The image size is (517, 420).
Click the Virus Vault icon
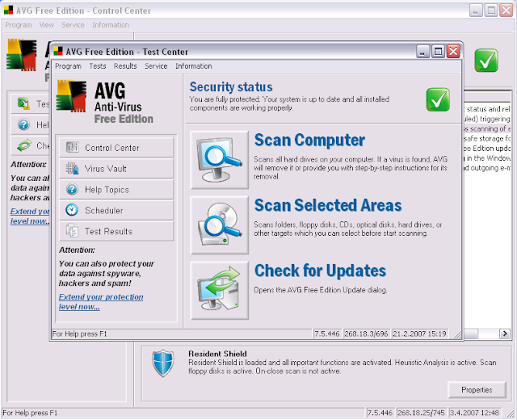(72, 168)
